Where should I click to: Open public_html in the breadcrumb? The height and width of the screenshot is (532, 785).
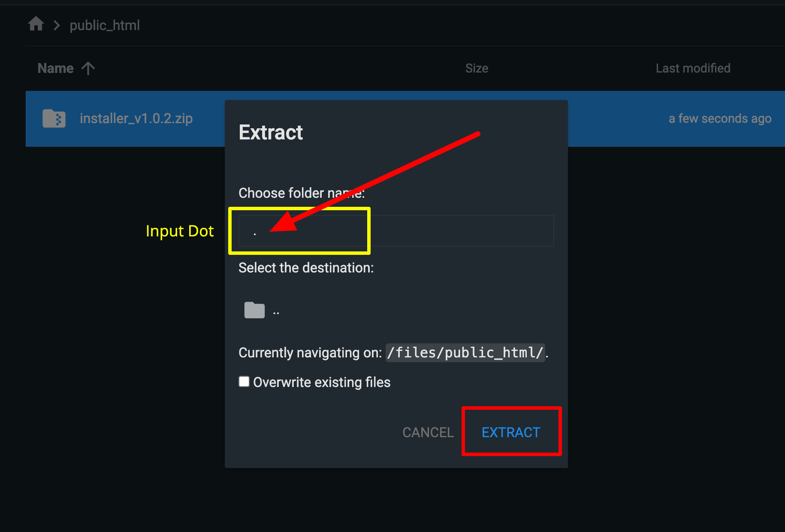[105, 25]
